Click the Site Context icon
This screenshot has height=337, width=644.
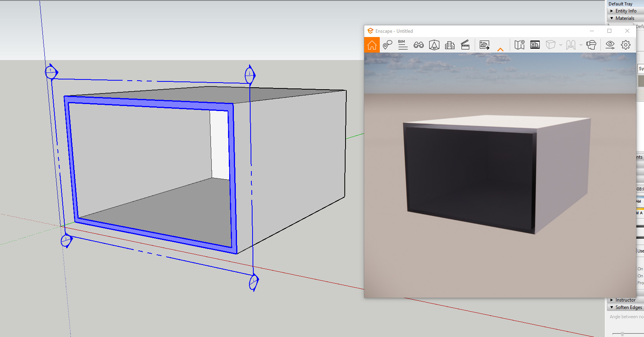coord(434,45)
